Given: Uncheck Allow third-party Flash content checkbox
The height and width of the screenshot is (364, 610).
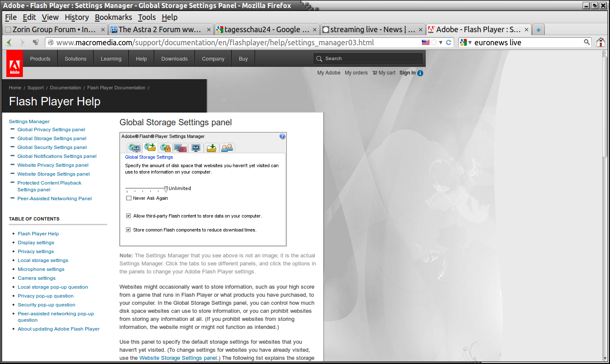Looking at the screenshot, I should pos(128,216).
